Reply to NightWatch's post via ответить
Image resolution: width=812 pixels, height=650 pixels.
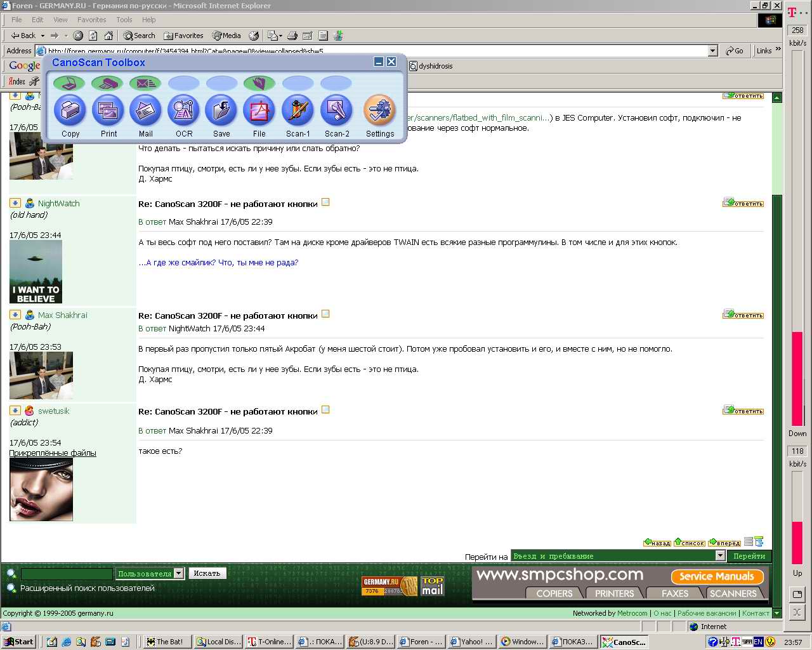(743, 203)
